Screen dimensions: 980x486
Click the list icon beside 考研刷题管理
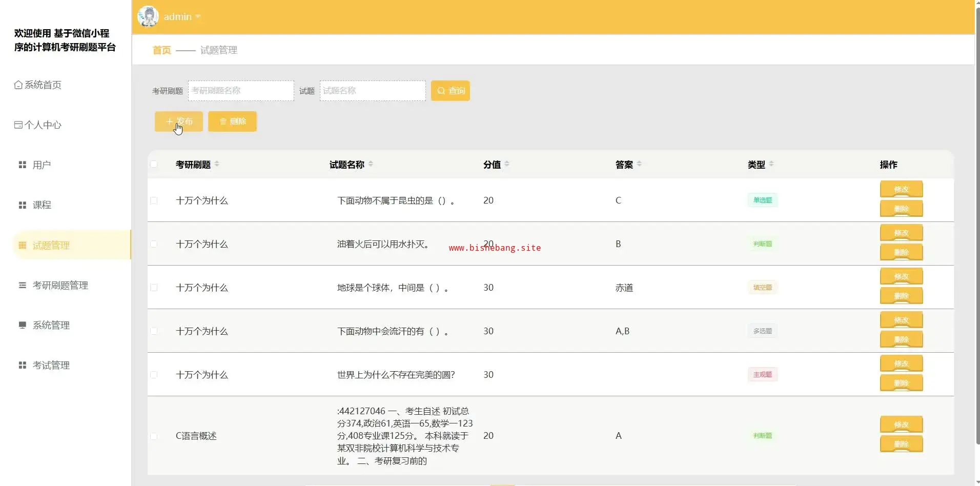click(23, 286)
